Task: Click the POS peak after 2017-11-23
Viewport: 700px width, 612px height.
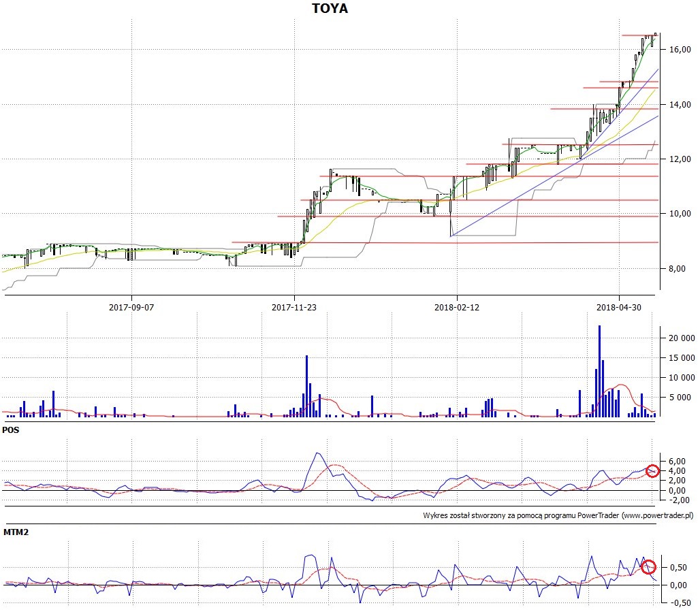Action: [317, 453]
